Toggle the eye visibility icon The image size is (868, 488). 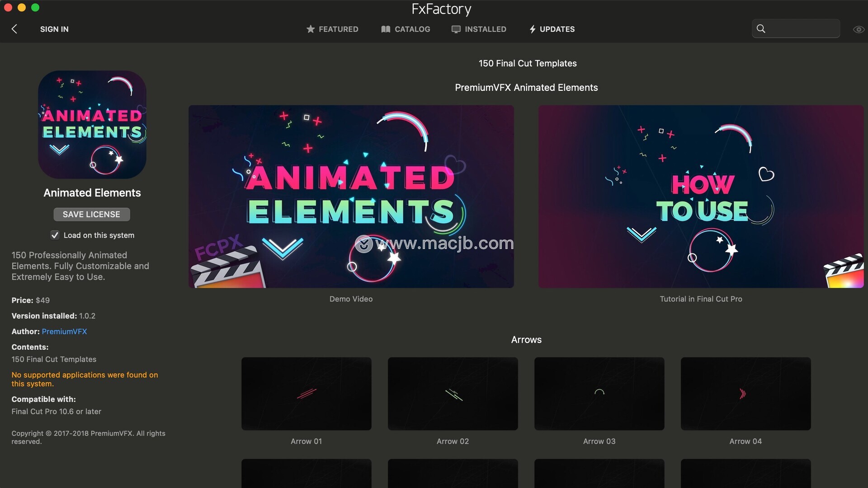pyautogui.click(x=859, y=29)
